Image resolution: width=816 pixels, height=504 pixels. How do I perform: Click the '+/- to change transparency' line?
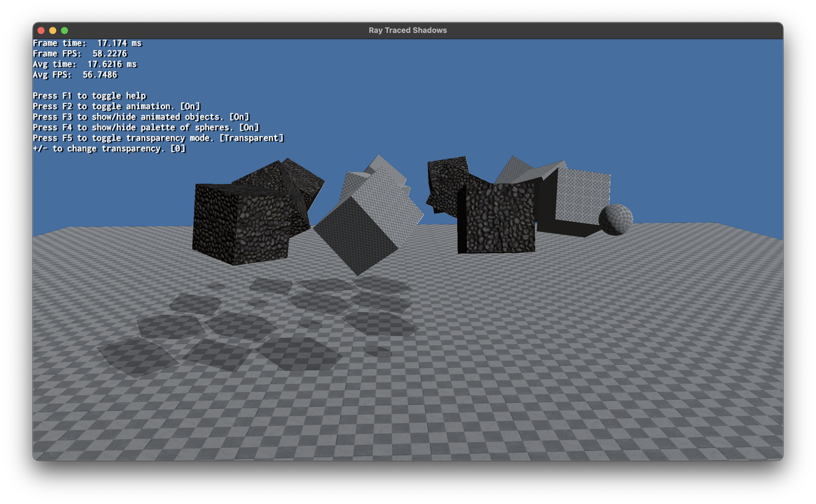[x=110, y=148]
